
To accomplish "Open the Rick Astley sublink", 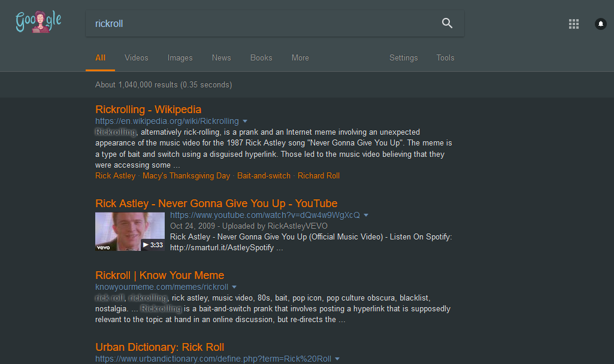I will [x=115, y=176].
